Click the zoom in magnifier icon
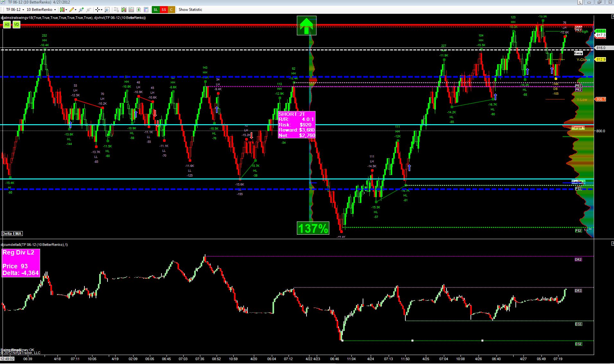 (x=81, y=10)
